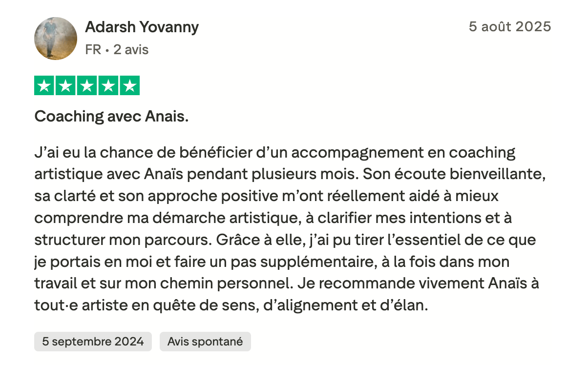Click the first green rating star
Viewport: 588px width, 365px height.
45,86
